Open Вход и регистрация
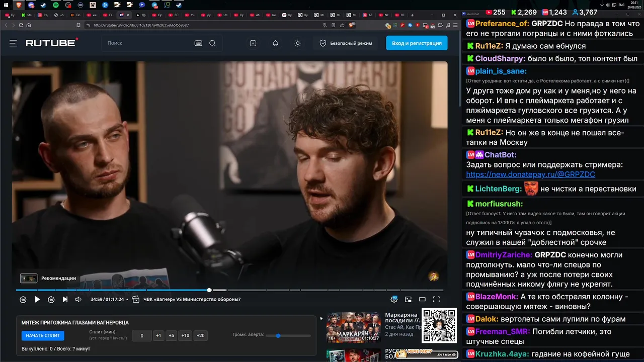The width and height of the screenshot is (644, 362). click(417, 43)
